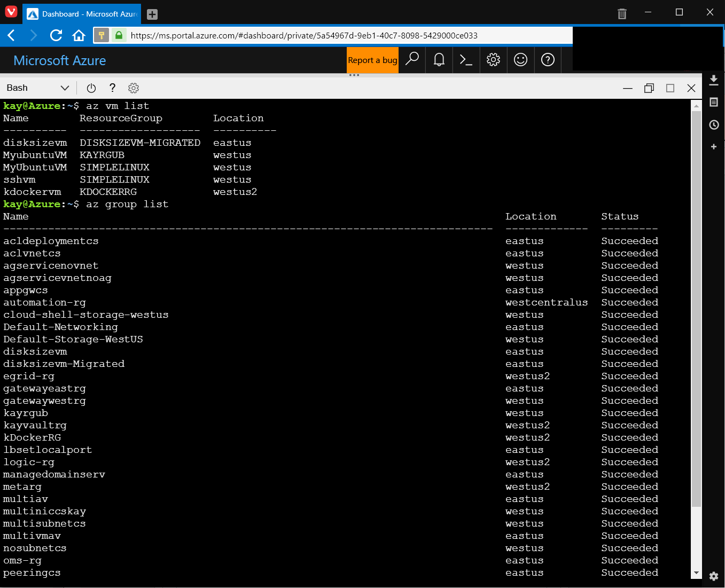
Task: Open browser downloads panel icon
Action: (714, 80)
